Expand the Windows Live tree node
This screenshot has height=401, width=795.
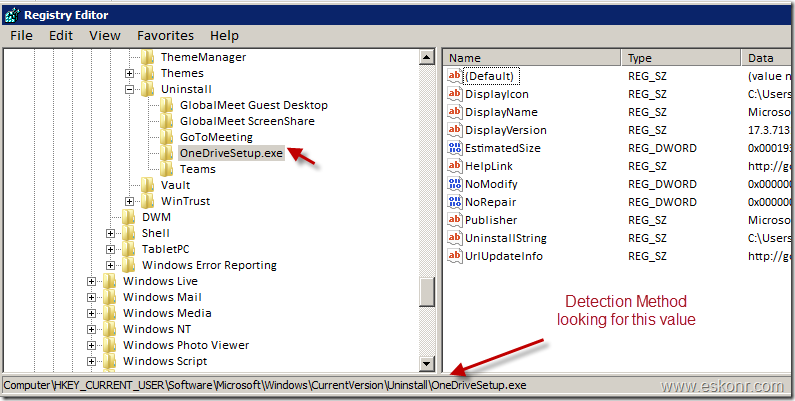[x=91, y=281]
